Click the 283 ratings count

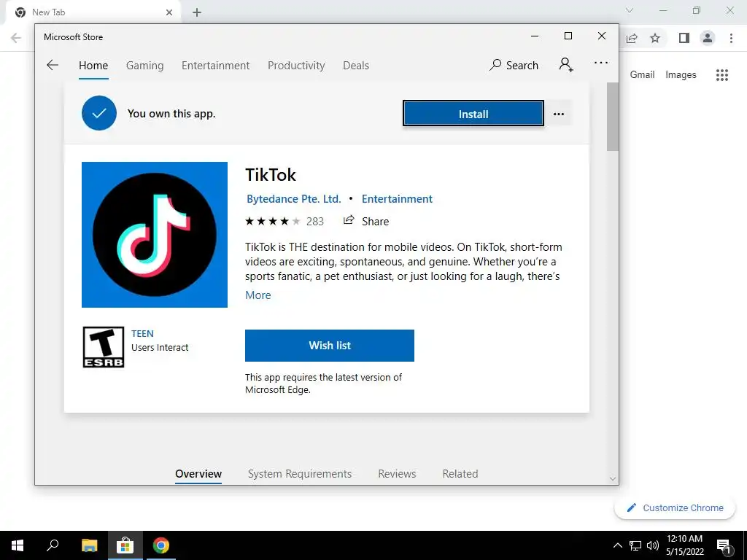tap(315, 222)
